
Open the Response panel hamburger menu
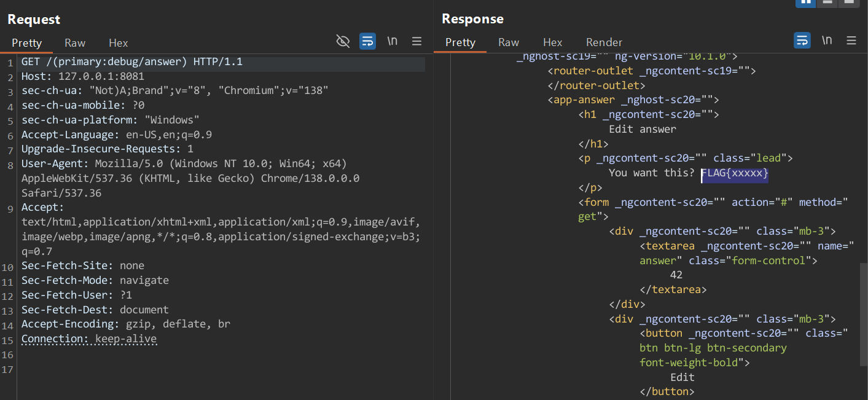(x=851, y=41)
